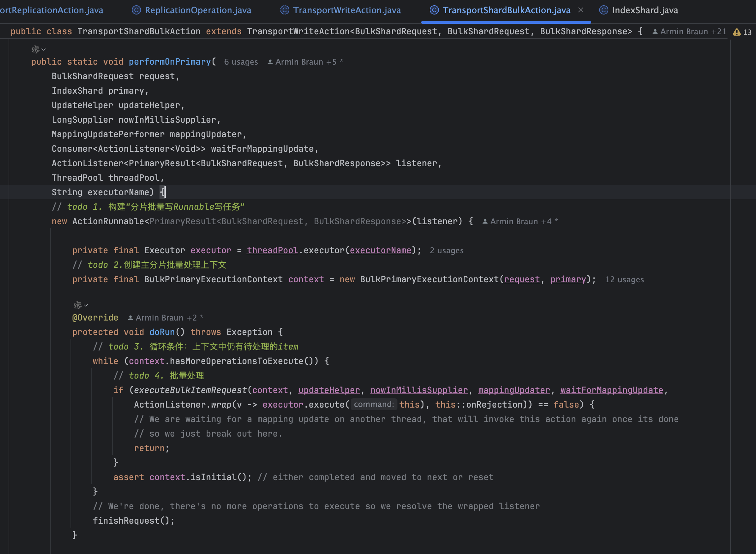This screenshot has width=756, height=554.
Task: Show the 6 usages of performOnPrimary
Action: [x=241, y=62]
